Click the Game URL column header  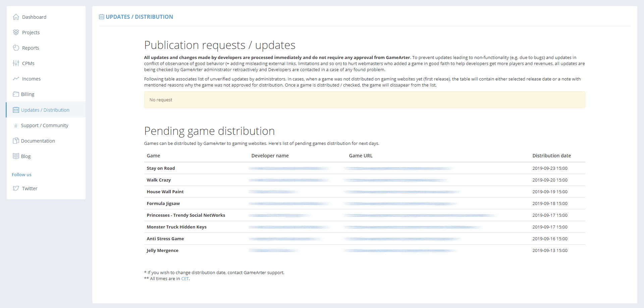click(361, 155)
